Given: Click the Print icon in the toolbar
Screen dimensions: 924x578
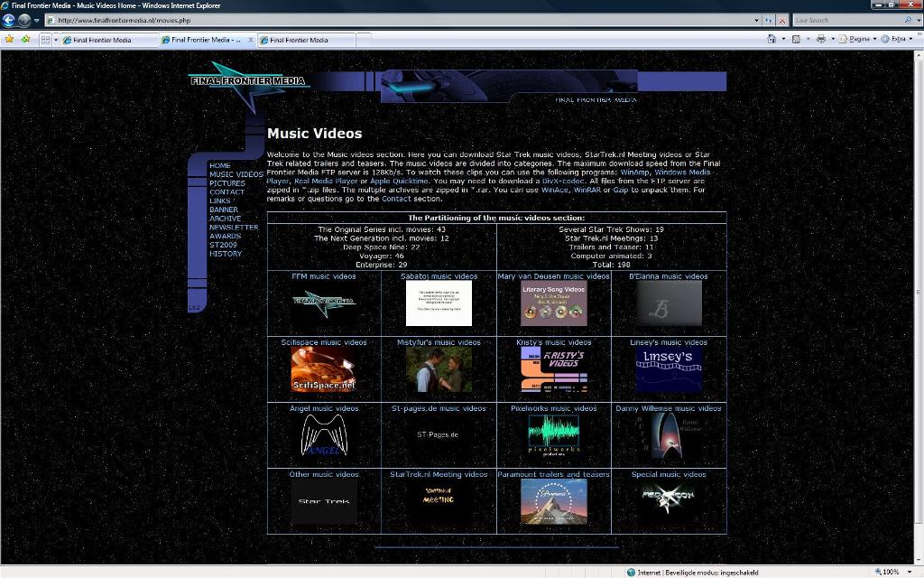Looking at the screenshot, I should 821,39.
